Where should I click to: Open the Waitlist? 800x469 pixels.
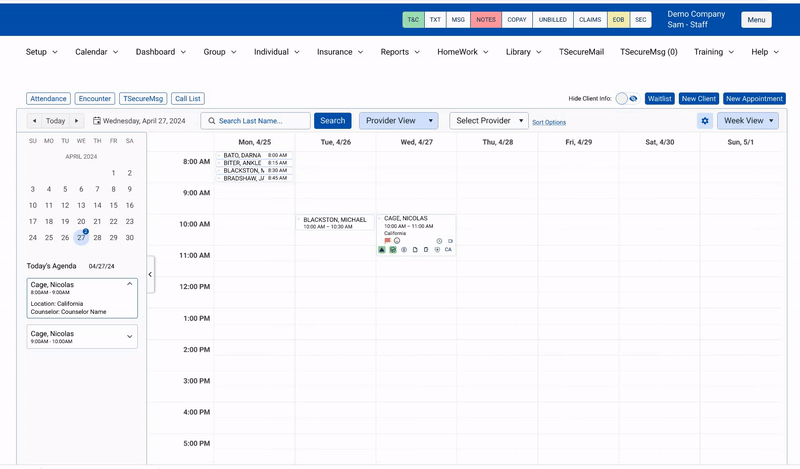point(660,98)
